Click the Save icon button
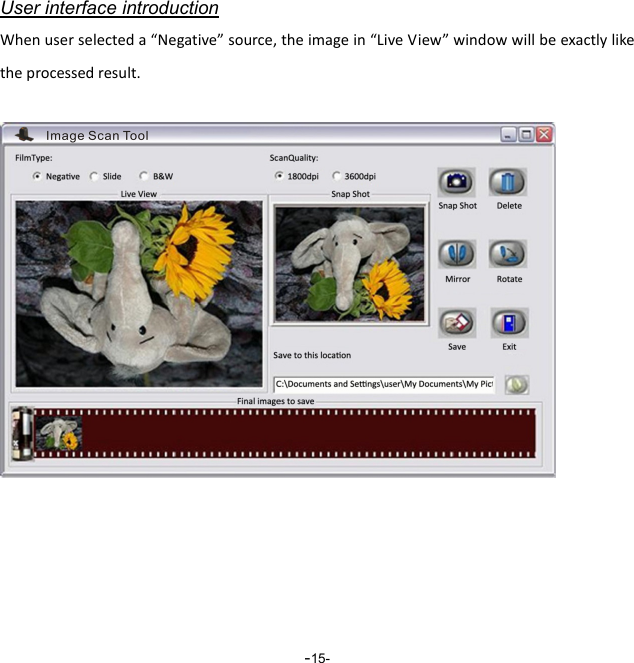 coord(457,323)
